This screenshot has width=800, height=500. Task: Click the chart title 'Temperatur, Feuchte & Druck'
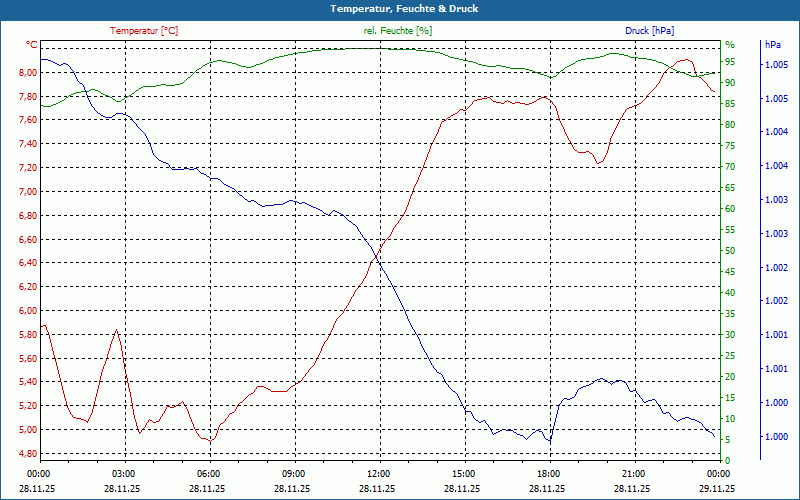[404, 9]
